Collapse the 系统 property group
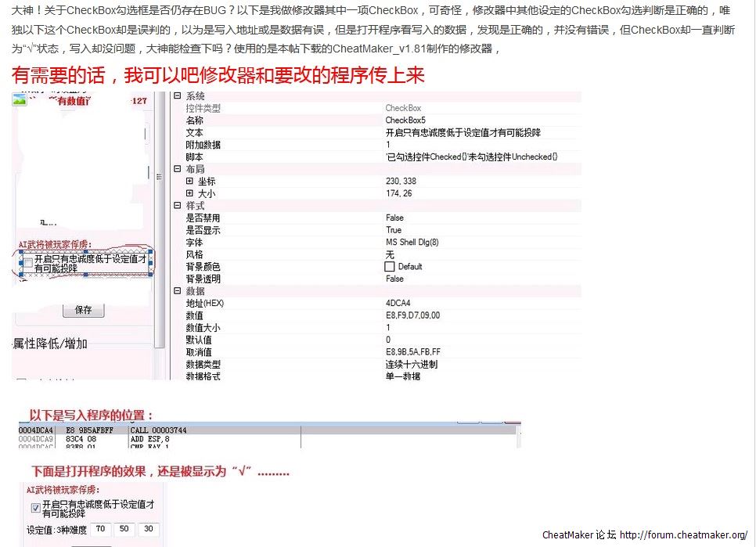 [x=178, y=95]
